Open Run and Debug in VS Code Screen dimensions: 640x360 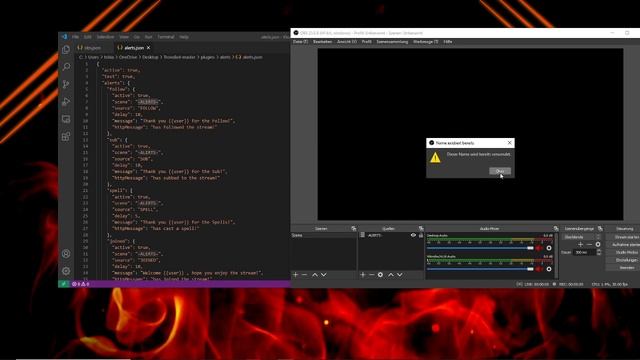pos(66,102)
